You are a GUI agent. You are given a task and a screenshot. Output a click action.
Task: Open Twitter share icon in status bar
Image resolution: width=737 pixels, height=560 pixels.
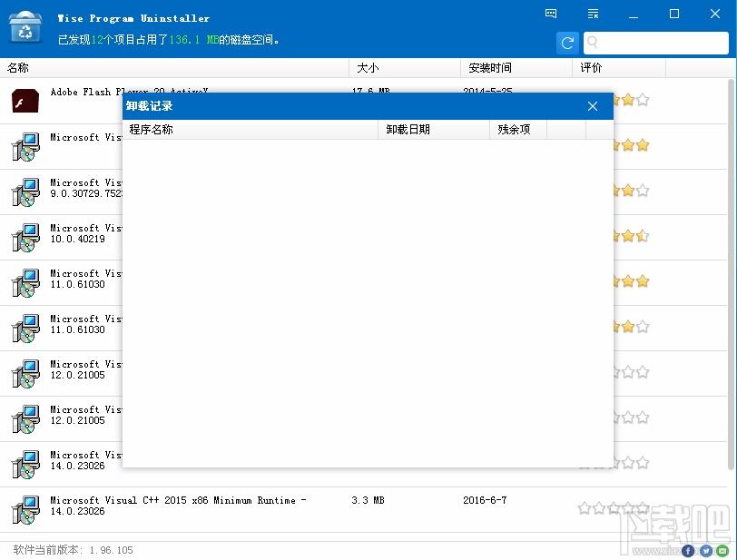pos(705,551)
